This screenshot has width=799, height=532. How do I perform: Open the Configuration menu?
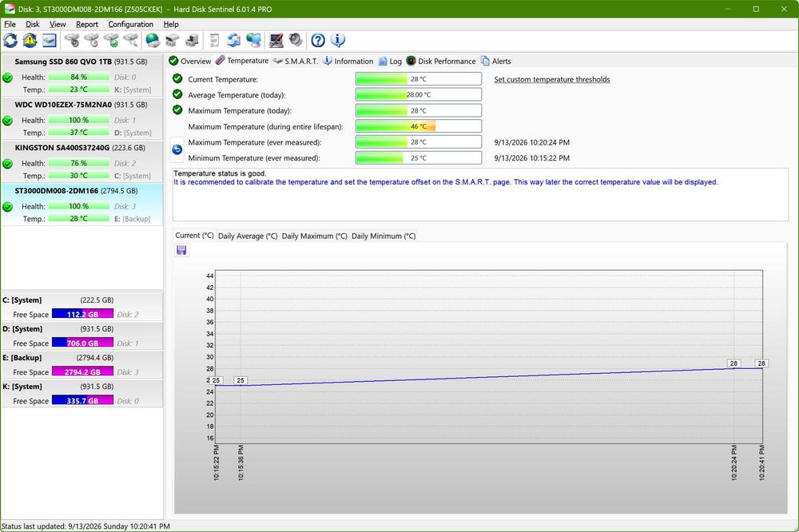pos(130,24)
